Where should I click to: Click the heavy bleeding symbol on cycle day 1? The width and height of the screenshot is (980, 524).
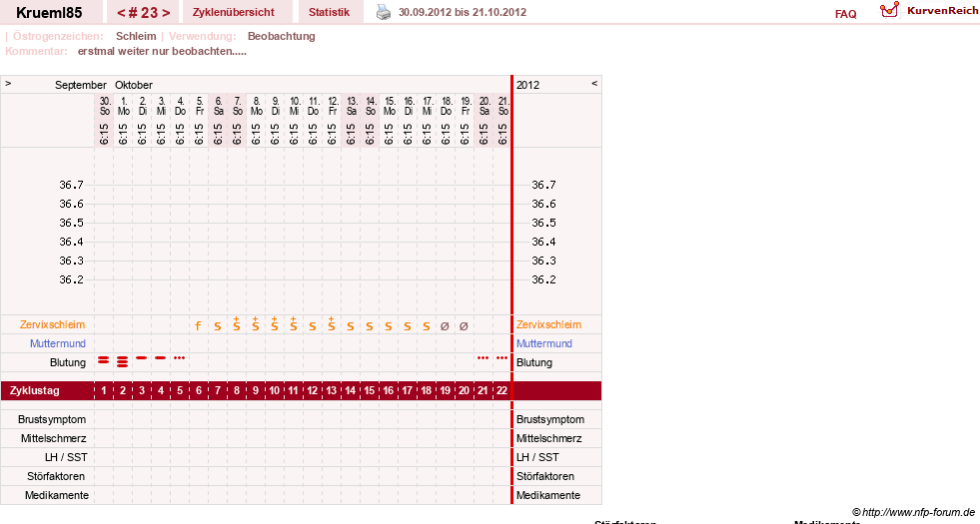[104, 360]
